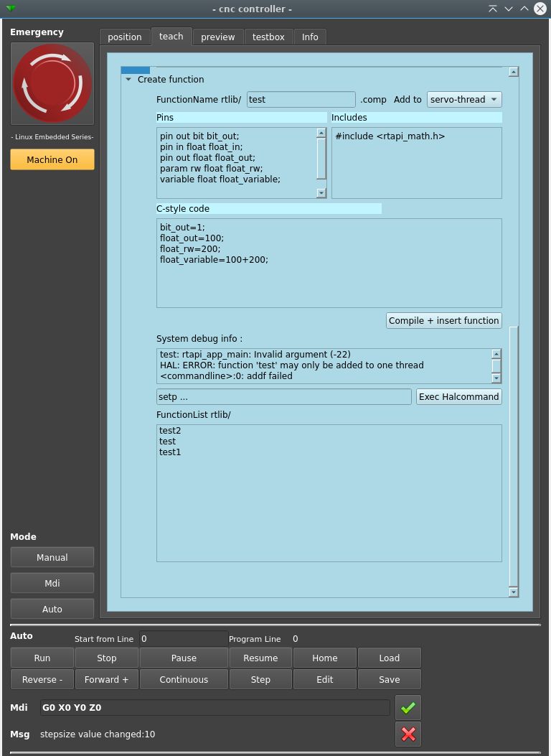Open window menu icon in title bar
The height and width of the screenshot is (756, 551).
pos(9,9)
